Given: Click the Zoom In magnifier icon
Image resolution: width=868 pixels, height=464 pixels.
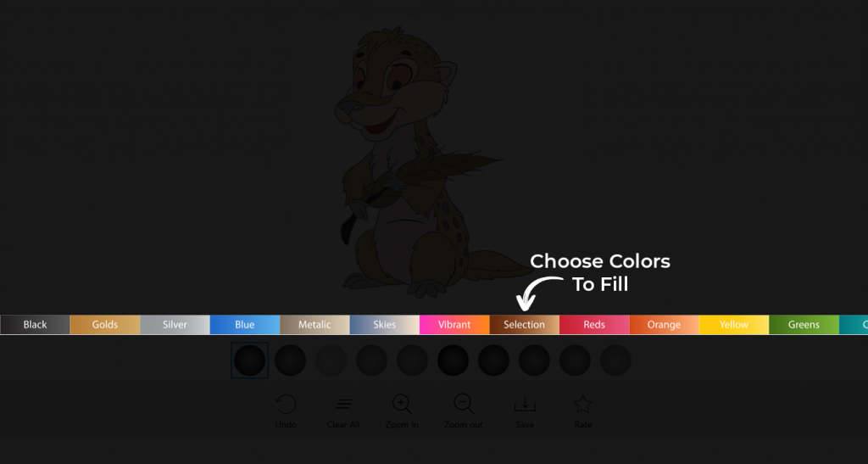Looking at the screenshot, I should [403, 405].
